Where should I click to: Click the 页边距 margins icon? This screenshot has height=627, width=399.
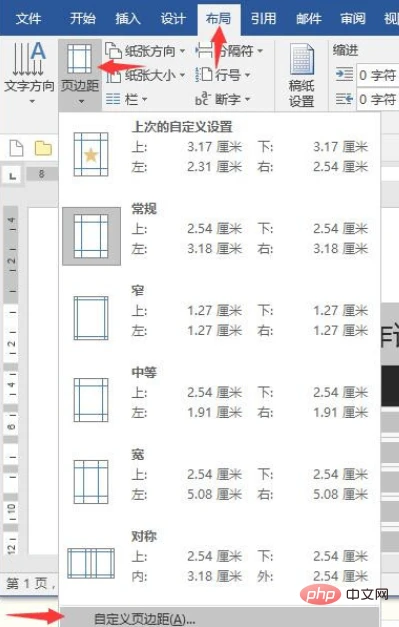pyautogui.click(x=79, y=59)
